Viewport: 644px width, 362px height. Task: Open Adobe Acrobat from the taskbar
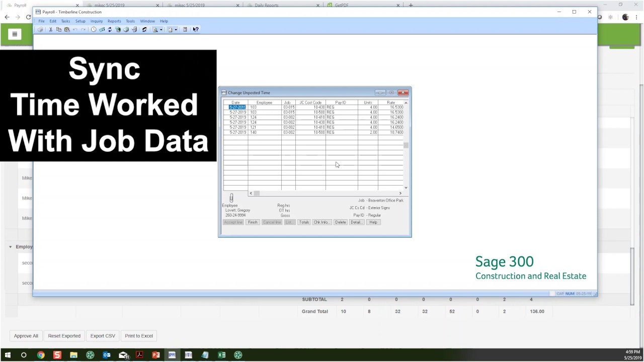click(139, 355)
